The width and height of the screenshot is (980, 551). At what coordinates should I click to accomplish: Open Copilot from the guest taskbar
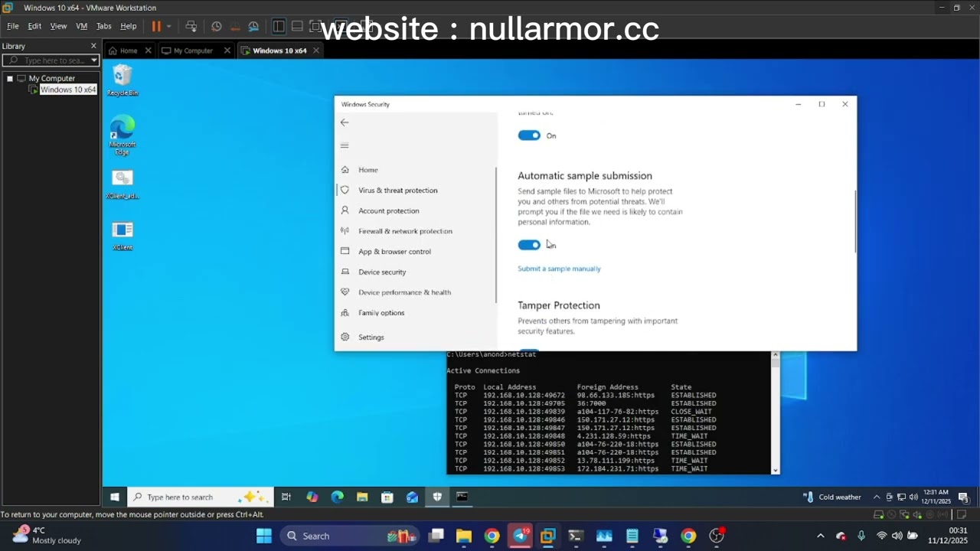[312, 497]
